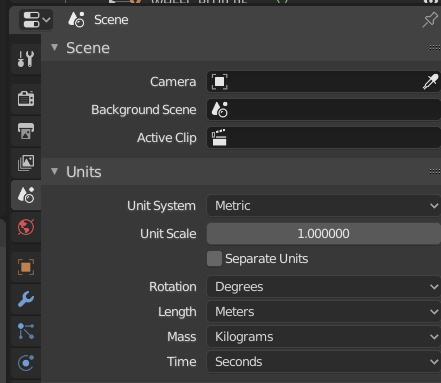Enable the Separate Units checkbox
441x383 pixels.
(x=214, y=259)
